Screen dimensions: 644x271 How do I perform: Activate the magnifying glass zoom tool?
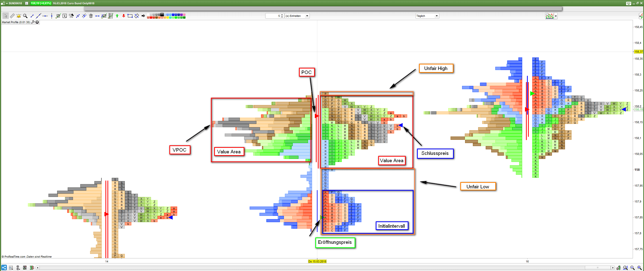(25, 16)
